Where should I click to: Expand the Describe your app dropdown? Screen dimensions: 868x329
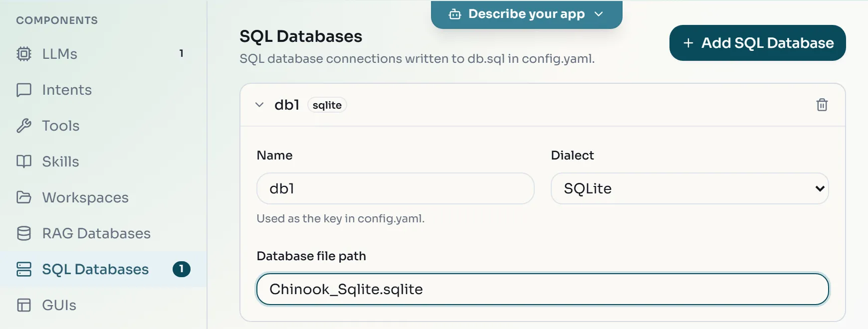pyautogui.click(x=526, y=14)
